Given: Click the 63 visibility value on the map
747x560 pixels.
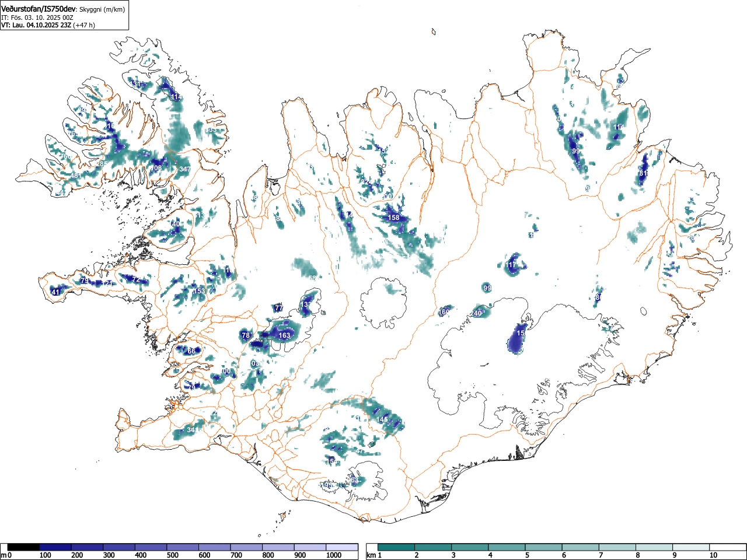Looking at the screenshot, I should 354,481.
